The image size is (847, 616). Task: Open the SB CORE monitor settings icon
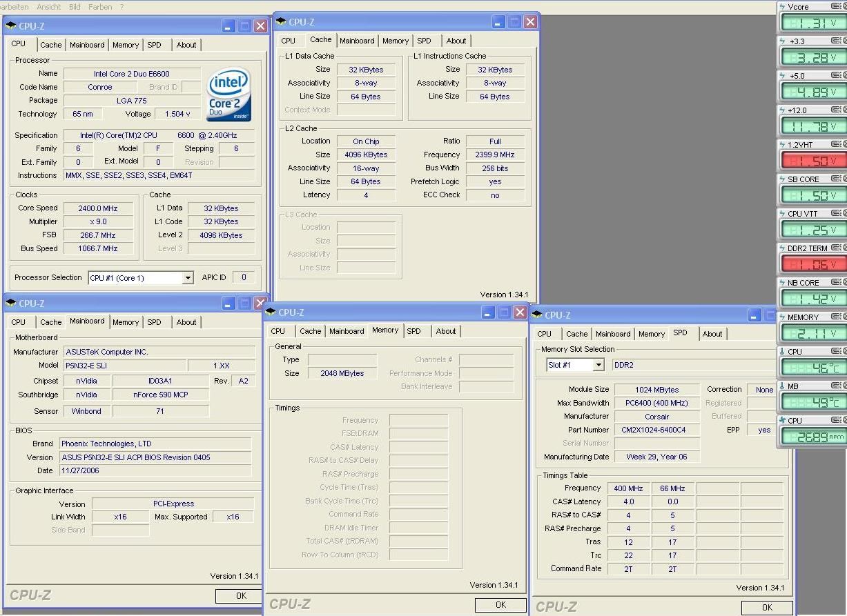(835, 179)
